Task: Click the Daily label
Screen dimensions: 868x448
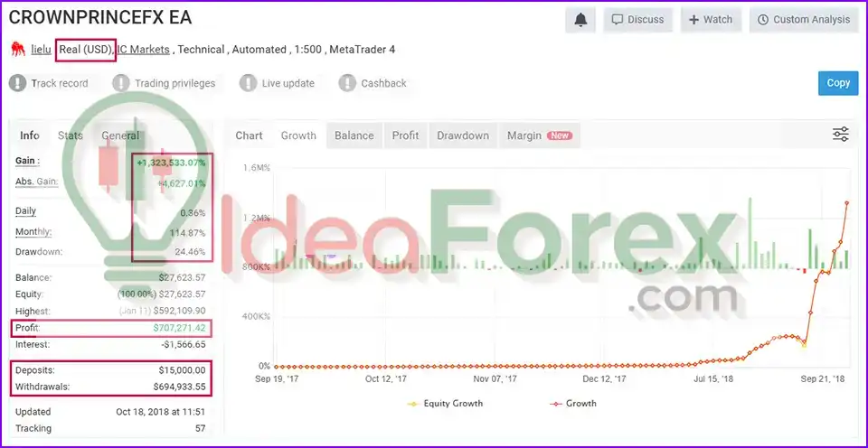Action: 25,210
